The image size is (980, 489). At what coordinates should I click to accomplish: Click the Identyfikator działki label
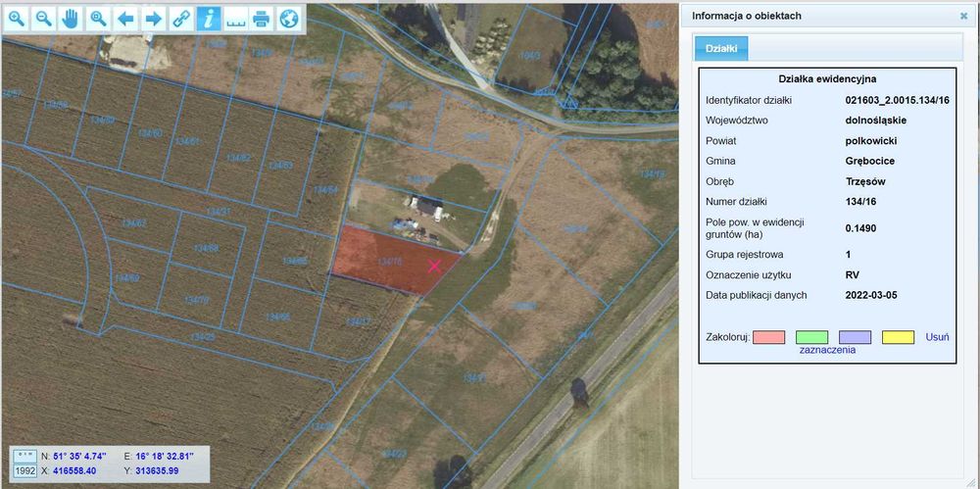tap(749, 100)
